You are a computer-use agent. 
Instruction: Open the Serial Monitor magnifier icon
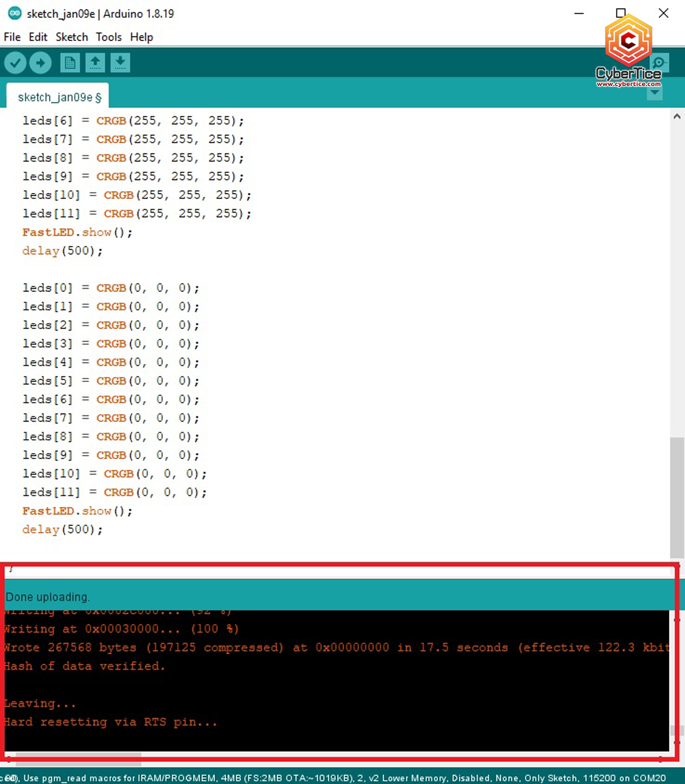point(659,63)
